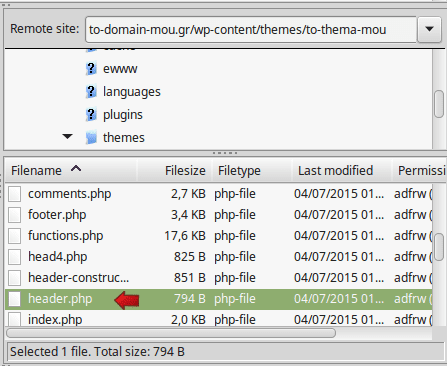Image resolution: width=447 pixels, height=366 pixels.
Task: Click the index.php file icon
Action: 15,319
